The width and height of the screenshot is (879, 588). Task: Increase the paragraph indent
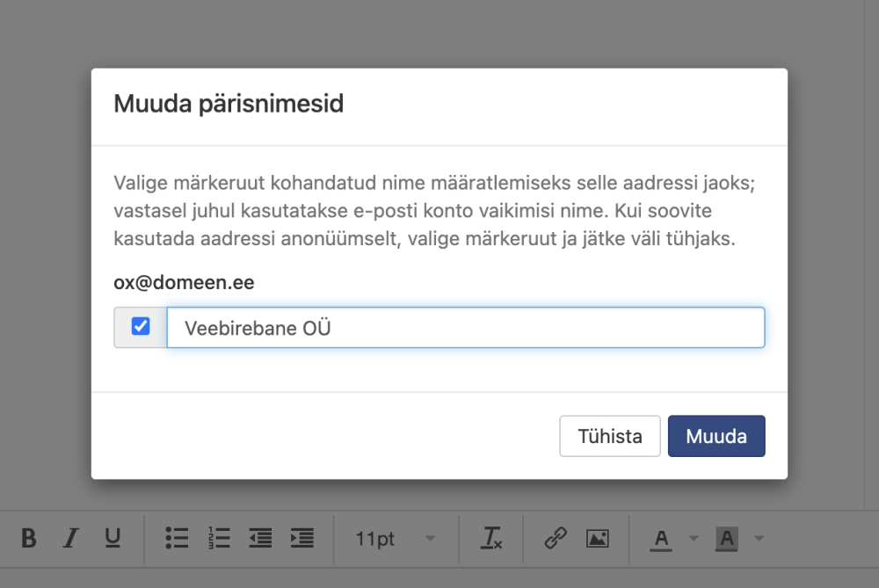(x=301, y=538)
